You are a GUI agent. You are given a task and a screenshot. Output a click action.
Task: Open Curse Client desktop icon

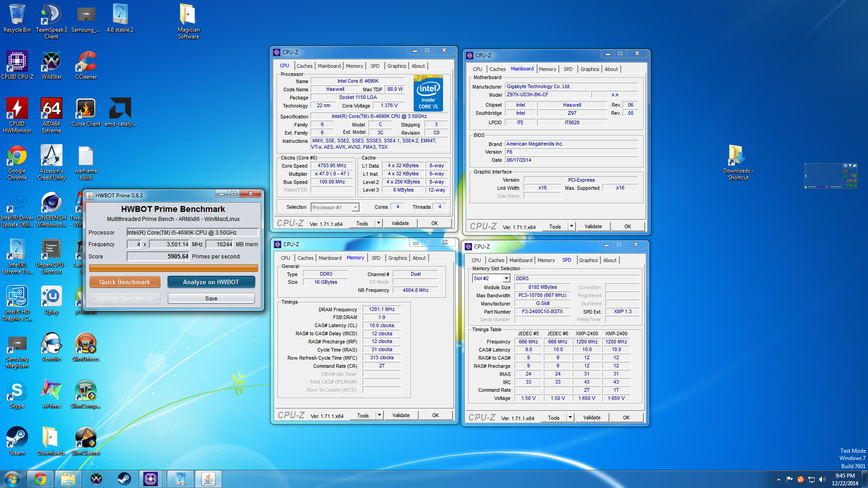[x=86, y=112]
